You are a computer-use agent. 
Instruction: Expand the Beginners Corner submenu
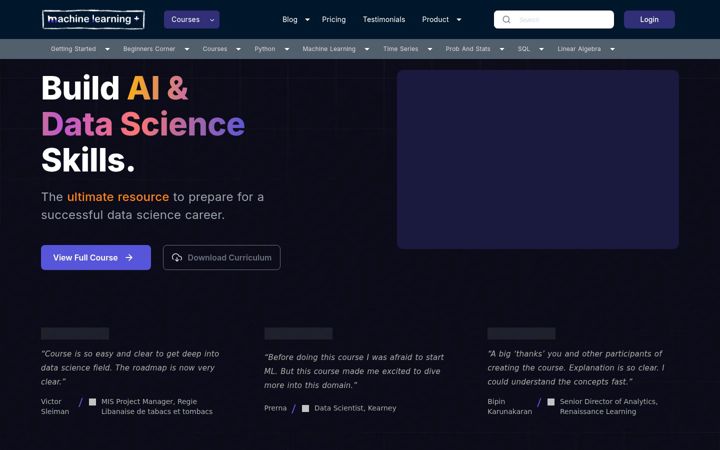click(187, 49)
